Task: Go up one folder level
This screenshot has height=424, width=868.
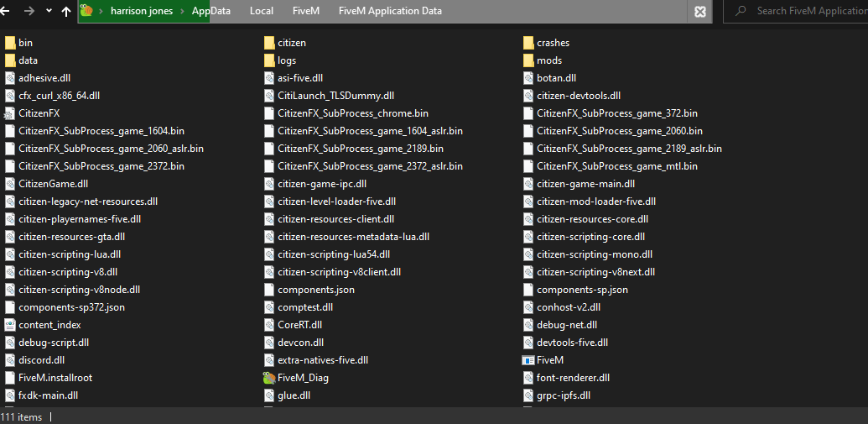Action: click(66, 11)
